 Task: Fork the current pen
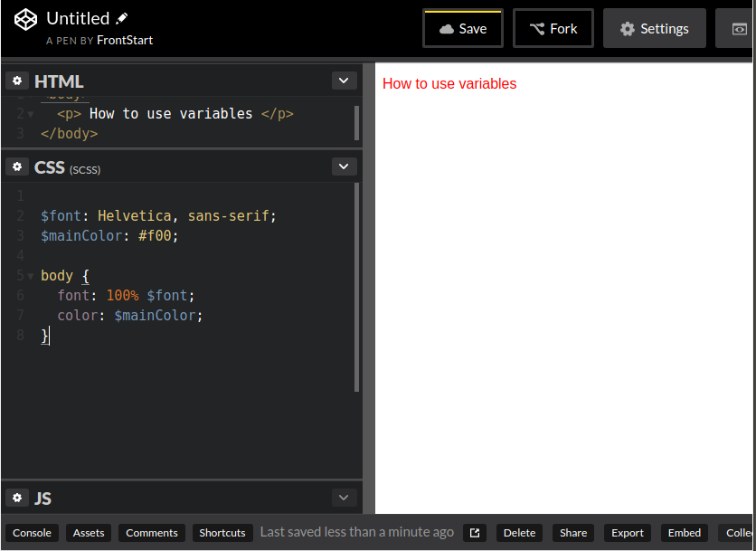(x=553, y=28)
